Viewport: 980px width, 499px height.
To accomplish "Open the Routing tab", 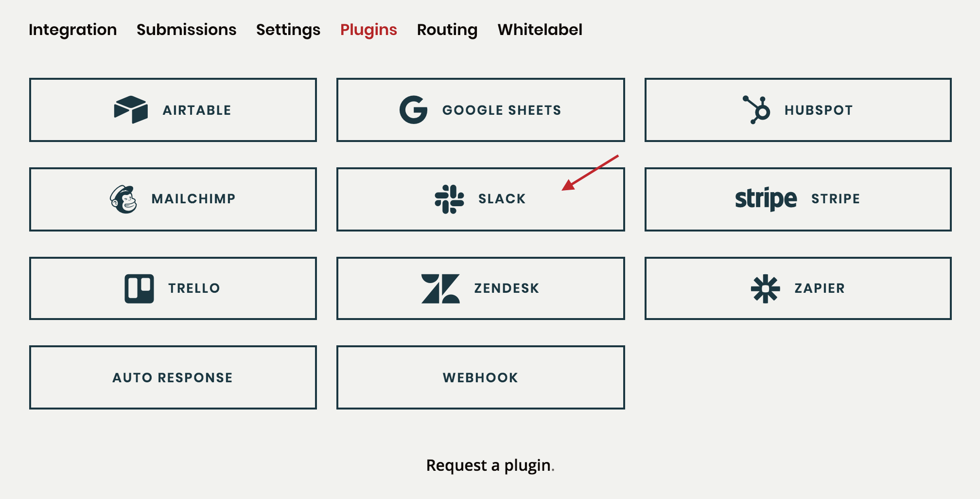I will (447, 30).
